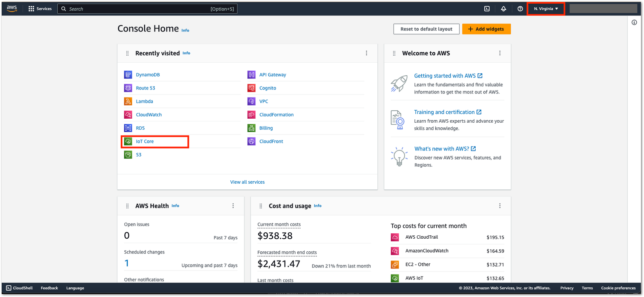
Task: Click Reset to default layout button
Action: point(426,29)
